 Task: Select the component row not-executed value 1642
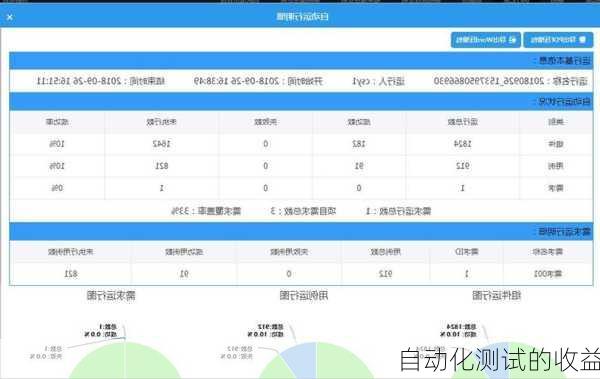click(161, 144)
